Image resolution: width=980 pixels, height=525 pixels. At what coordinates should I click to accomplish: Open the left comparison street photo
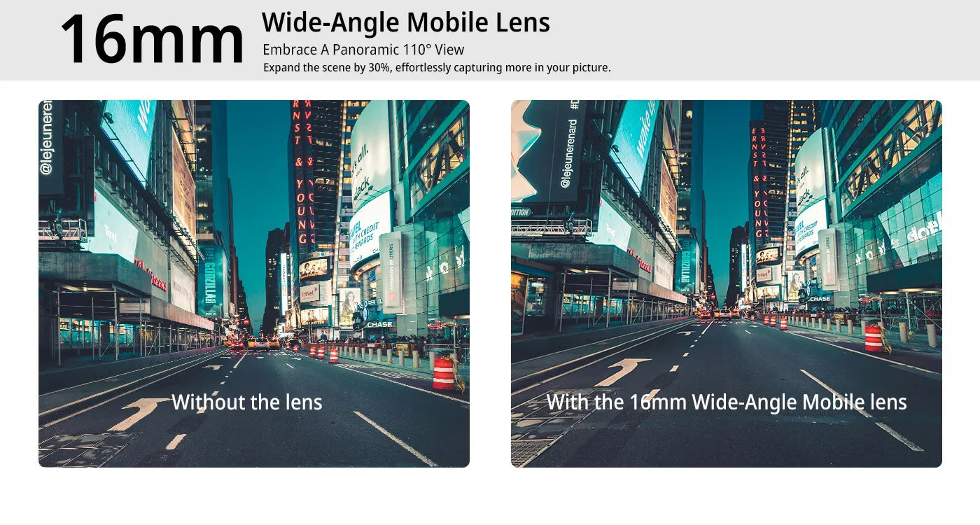[x=254, y=283]
